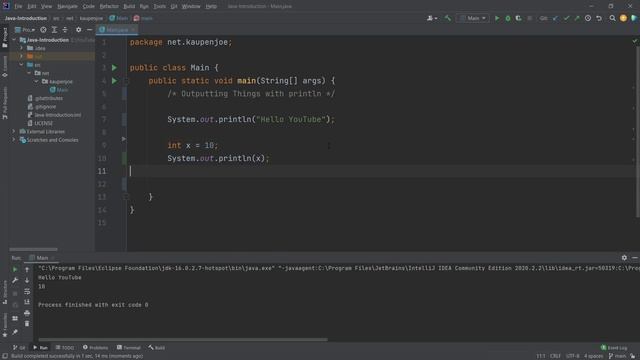Show Git history clock icon
Viewport: 640px width, 360px height.
[588, 18]
